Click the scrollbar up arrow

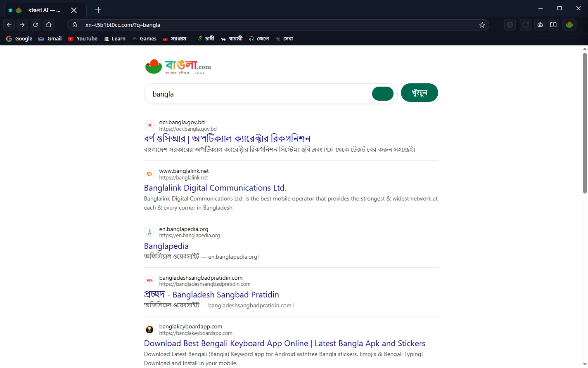pyautogui.click(x=585, y=49)
